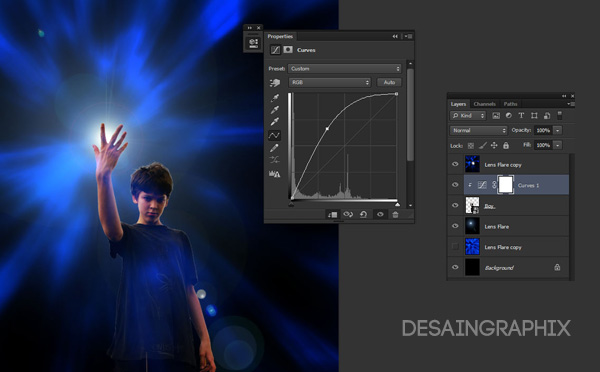600x372 pixels.
Task: Click the Properties panel vertical scrollbar
Action: click(x=410, y=115)
